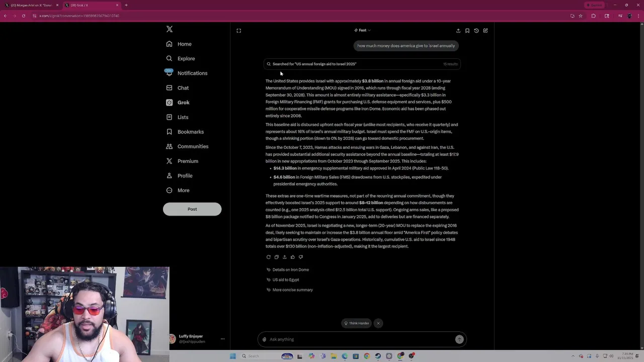Viewport: 644px width, 362px height.
Task: Open the browser extensions icon
Action: point(593,16)
